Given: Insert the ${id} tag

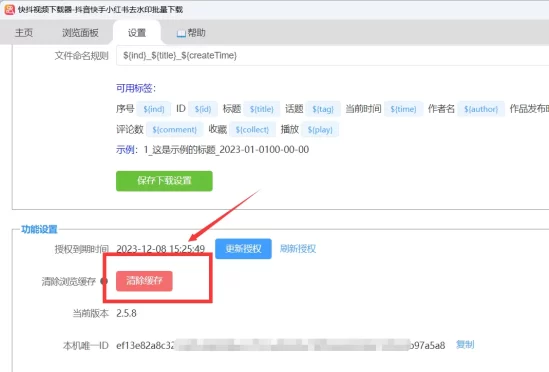Looking at the screenshot, I should tap(203, 109).
